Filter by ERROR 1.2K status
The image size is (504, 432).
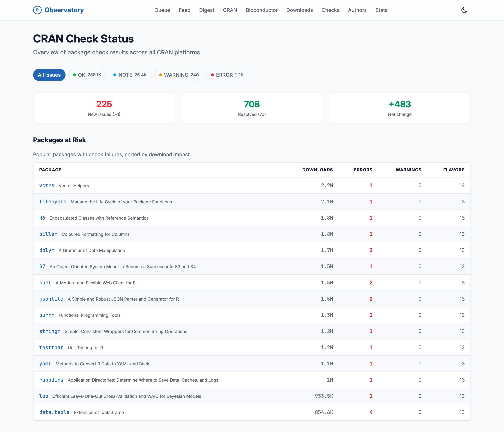click(x=227, y=75)
